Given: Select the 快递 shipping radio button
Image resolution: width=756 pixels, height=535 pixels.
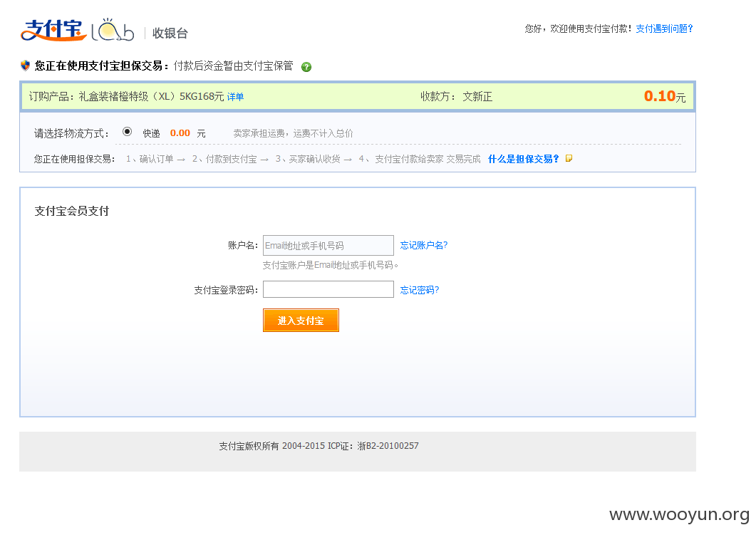Looking at the screenshot, I should (128, 132).
